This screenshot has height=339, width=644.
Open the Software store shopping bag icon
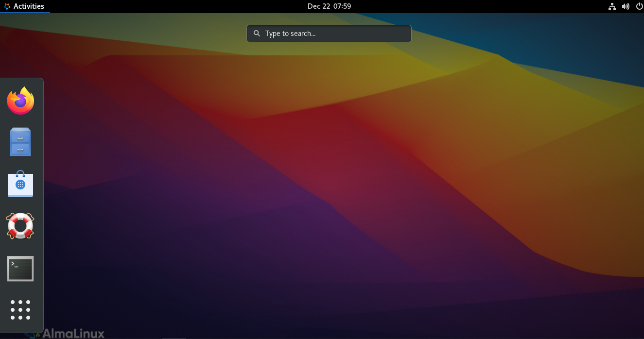coord(20,184)
